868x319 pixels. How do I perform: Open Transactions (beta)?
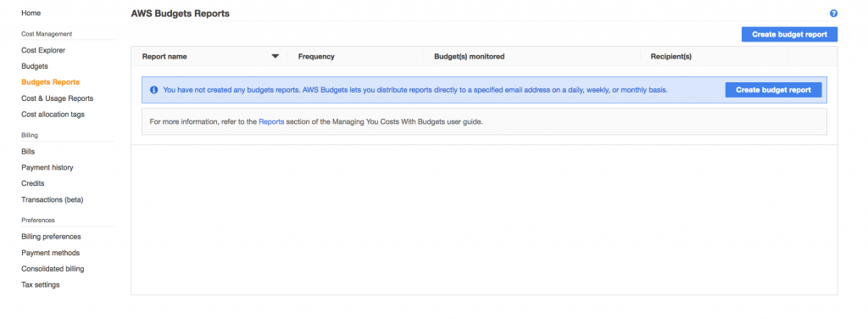click(52, 200)
